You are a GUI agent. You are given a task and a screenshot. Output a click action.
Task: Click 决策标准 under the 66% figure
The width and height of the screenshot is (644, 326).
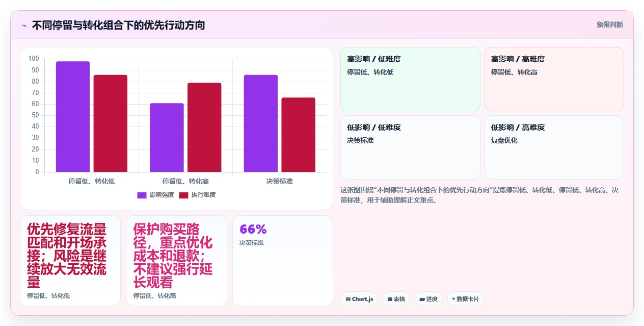coord(252,243)
